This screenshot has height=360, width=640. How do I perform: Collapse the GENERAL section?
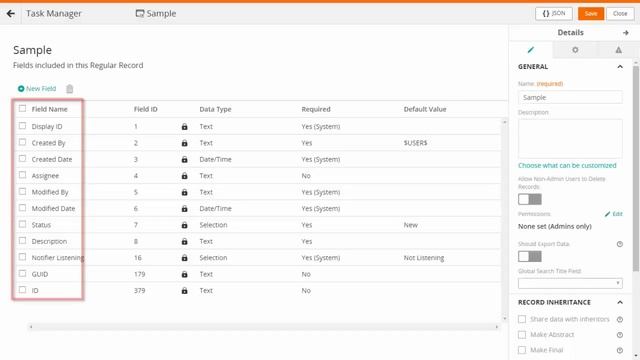pos(620,67)
